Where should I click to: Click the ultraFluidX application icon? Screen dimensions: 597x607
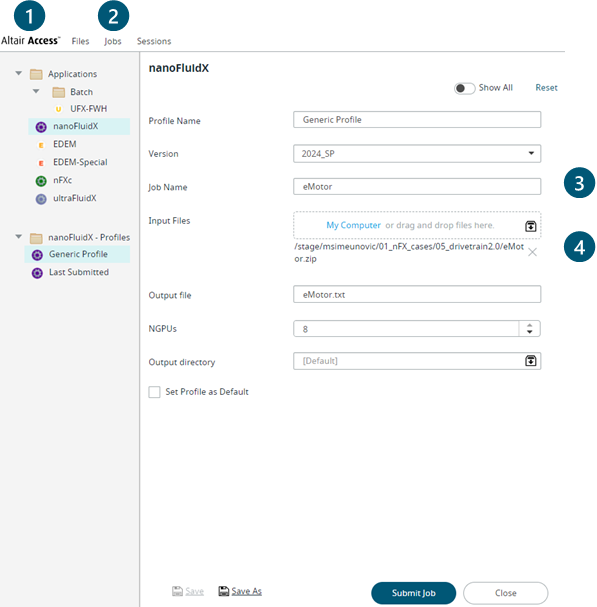click(41, 199)
